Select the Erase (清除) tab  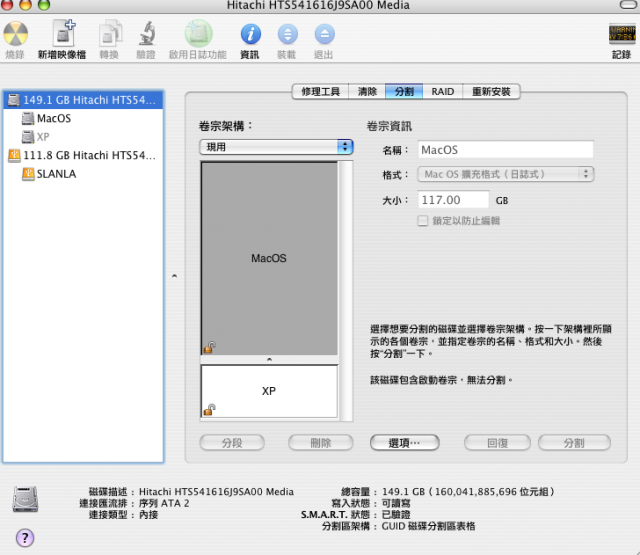click(367, 92)
